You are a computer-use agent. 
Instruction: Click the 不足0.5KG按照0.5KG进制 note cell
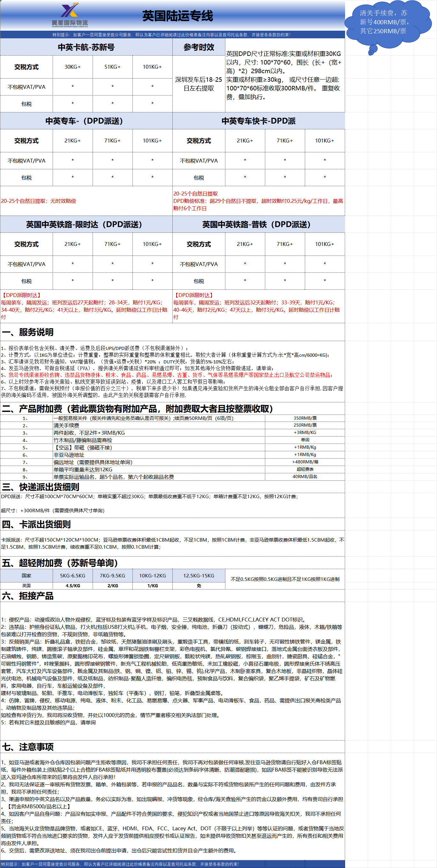click(285, 579)
